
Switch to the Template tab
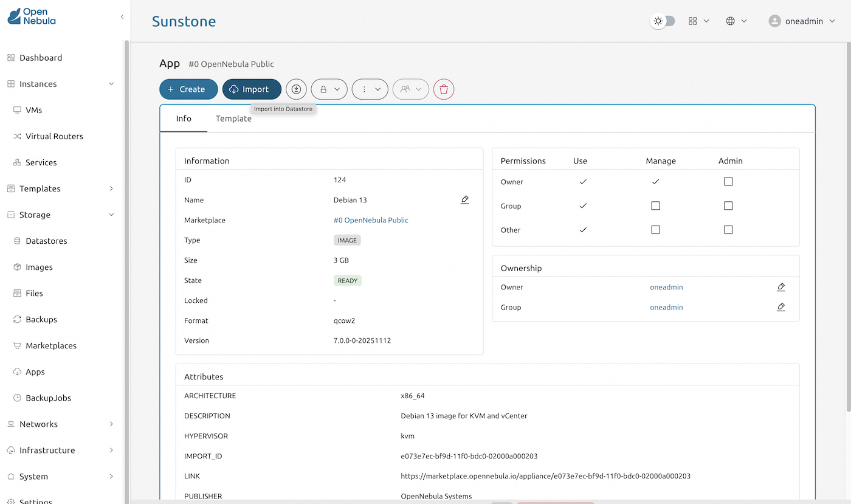click(x=233, y=119)
